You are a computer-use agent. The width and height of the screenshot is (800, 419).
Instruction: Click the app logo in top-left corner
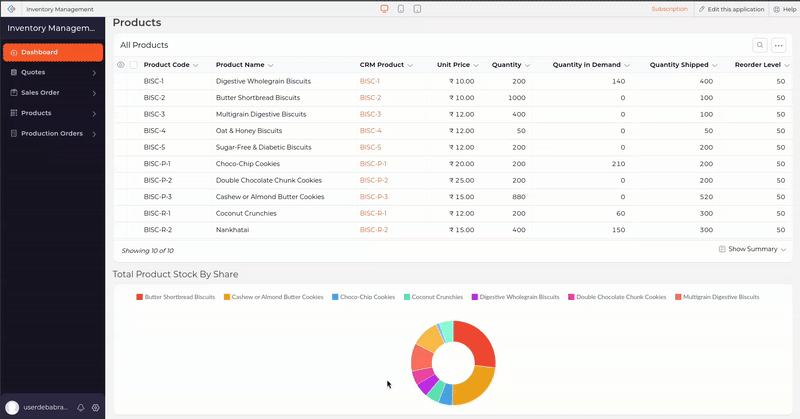pos(11,9)
